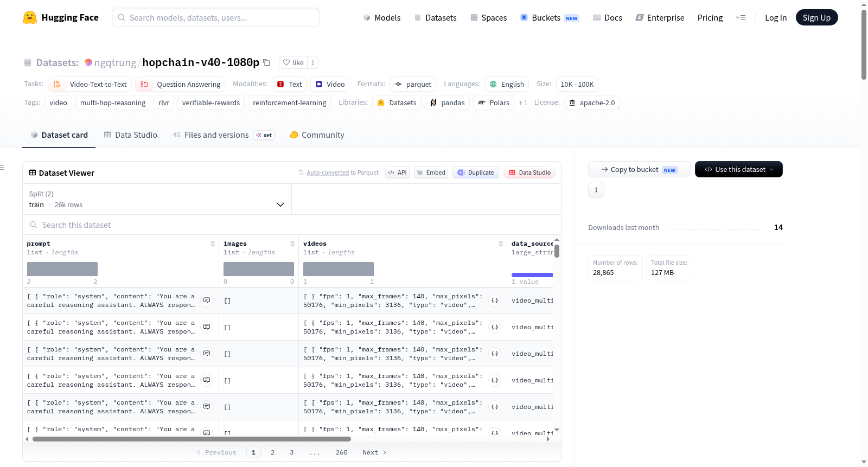Open the expanded navigation menu icon
Viewport: 868px width, 467px height.
pos(741,17)
